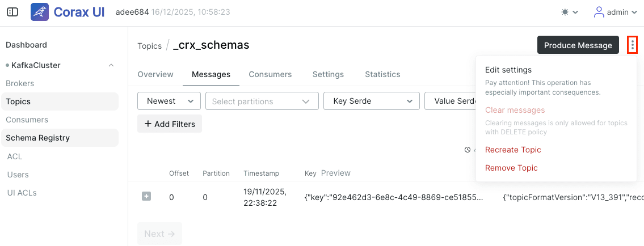Click the Produce Message button
The image size is (644, 246).
click(x=578, y=45)
